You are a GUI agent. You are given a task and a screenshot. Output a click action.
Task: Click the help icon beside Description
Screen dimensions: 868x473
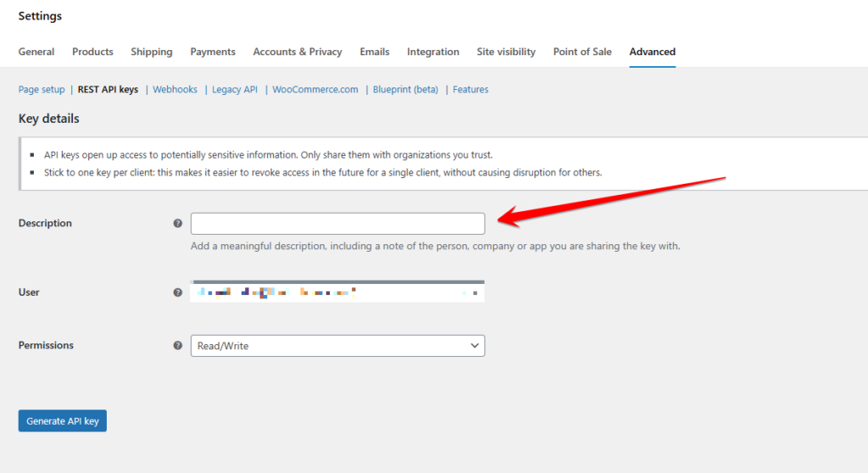point(178,224)
